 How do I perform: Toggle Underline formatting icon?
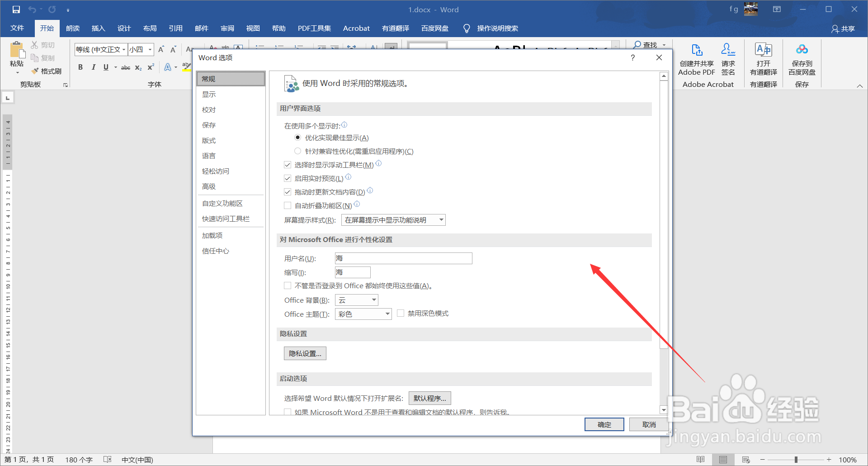point(106,67)
